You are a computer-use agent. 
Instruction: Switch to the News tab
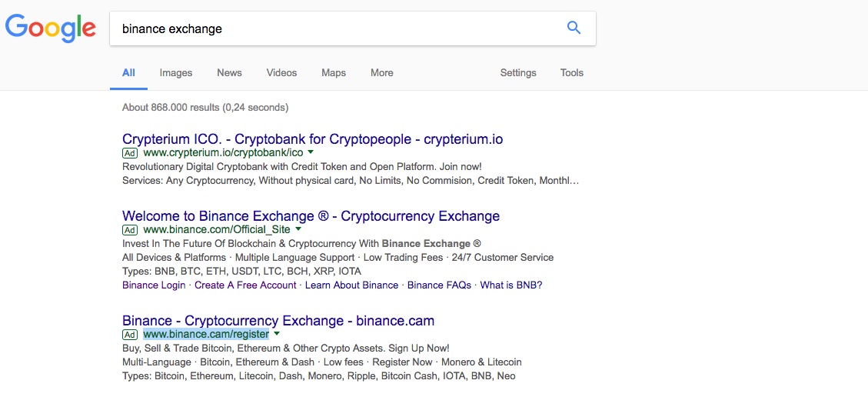click(229, 73)
